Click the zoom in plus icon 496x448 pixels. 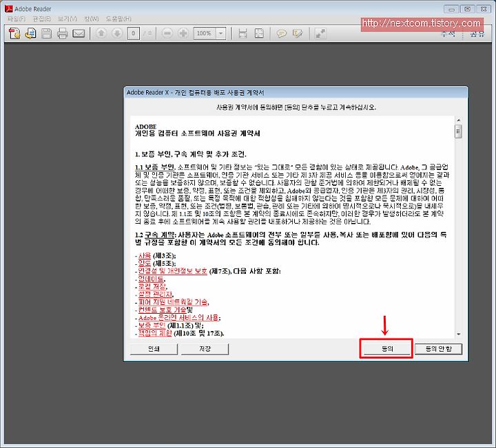(183, 33)
